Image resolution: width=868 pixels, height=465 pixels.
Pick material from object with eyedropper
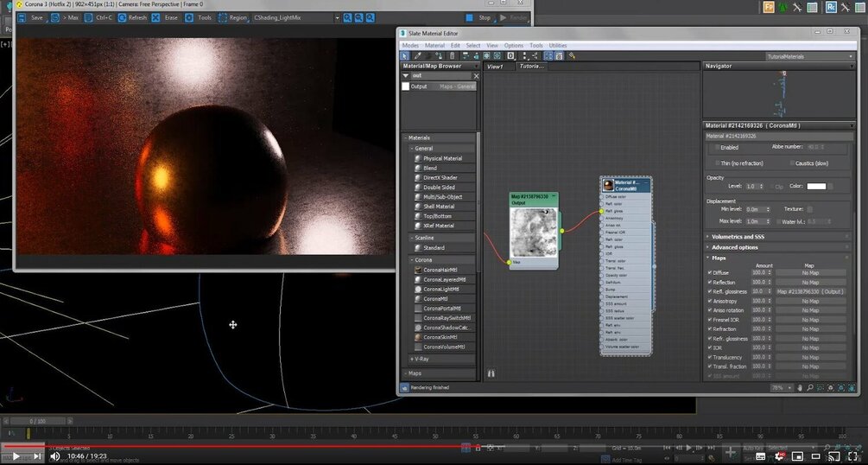[417, 56]
